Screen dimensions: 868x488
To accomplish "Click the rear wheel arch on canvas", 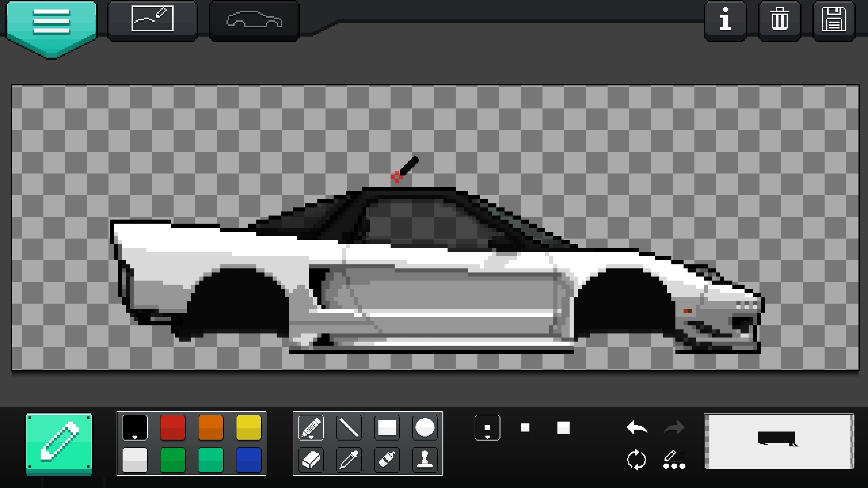I will (x=239, y=304).
